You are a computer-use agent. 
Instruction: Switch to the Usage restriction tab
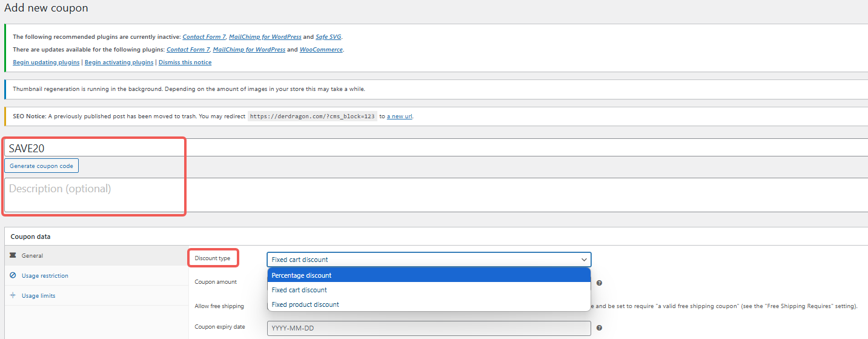coord(45,276)
